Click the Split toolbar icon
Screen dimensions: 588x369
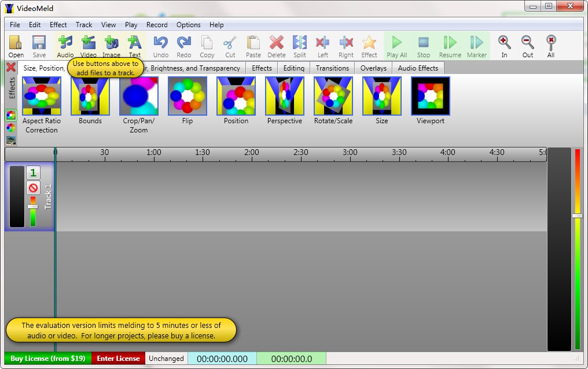(300, 46)
